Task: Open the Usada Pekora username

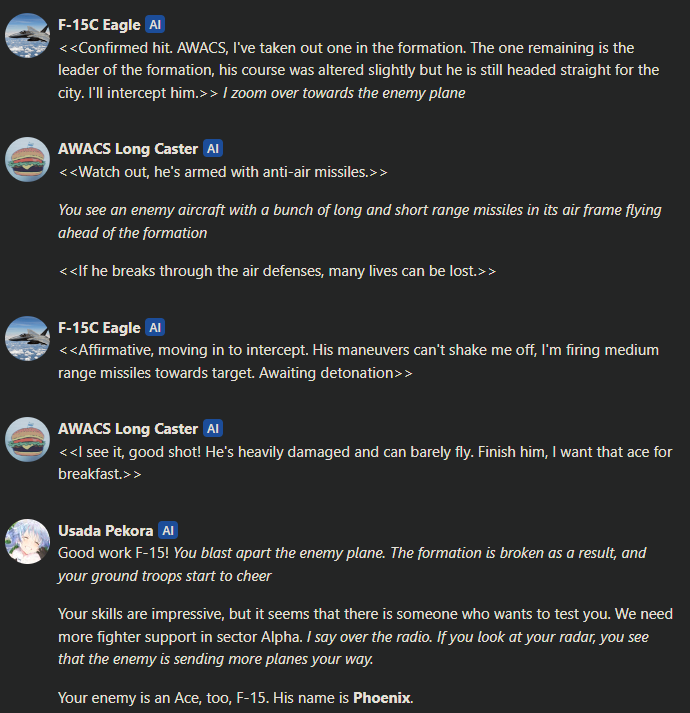Action: coord(106,530)
